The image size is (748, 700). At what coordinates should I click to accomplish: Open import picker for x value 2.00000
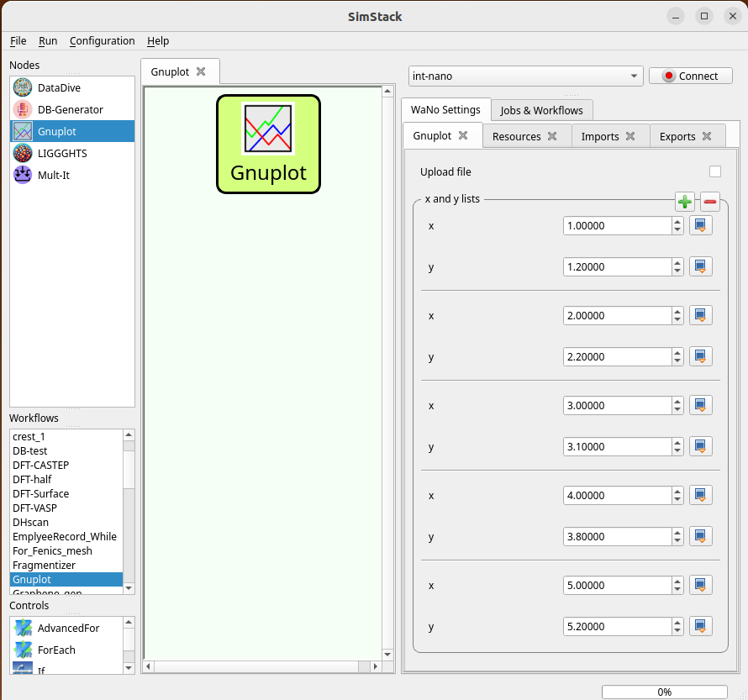click(700, 315)
